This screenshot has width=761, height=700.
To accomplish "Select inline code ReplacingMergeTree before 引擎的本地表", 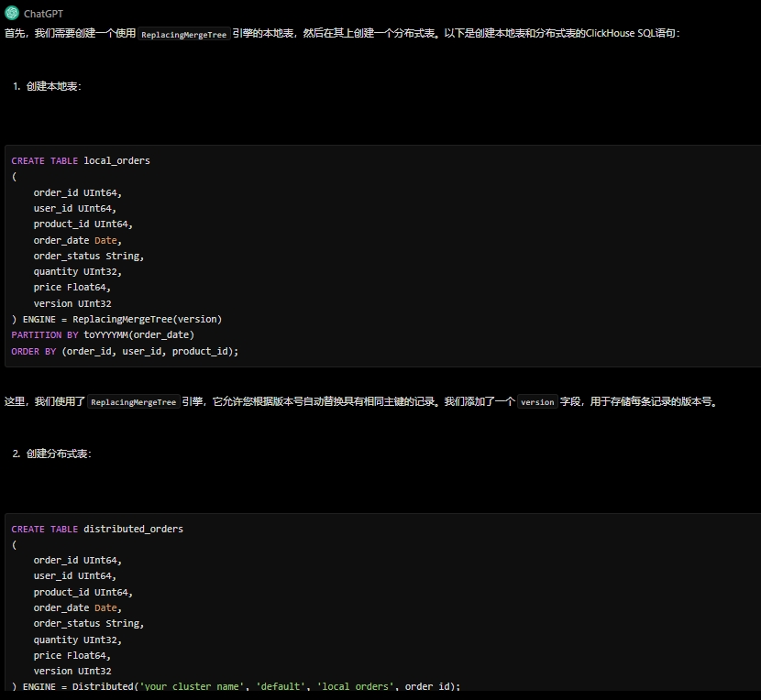I will point(184,35).
